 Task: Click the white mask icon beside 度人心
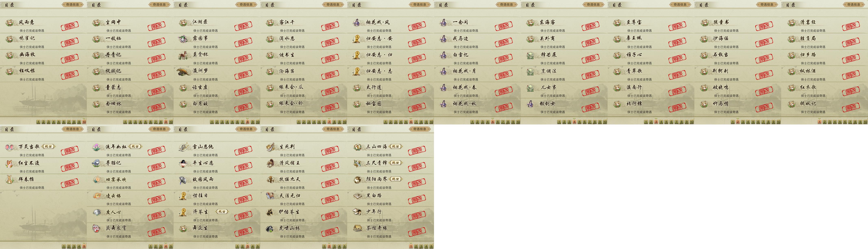click(97, 213)
